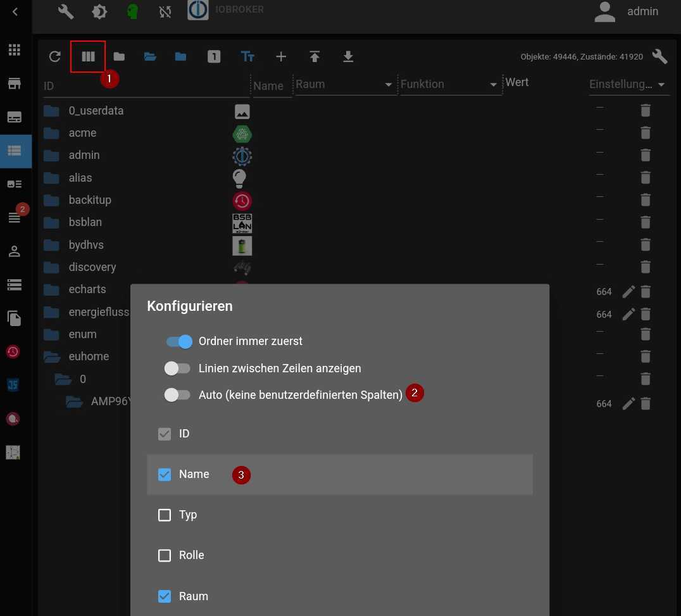This screenshot has width=681, height=616.
Task: Click the ID filter input field
Action: click(x=146, y=86)
